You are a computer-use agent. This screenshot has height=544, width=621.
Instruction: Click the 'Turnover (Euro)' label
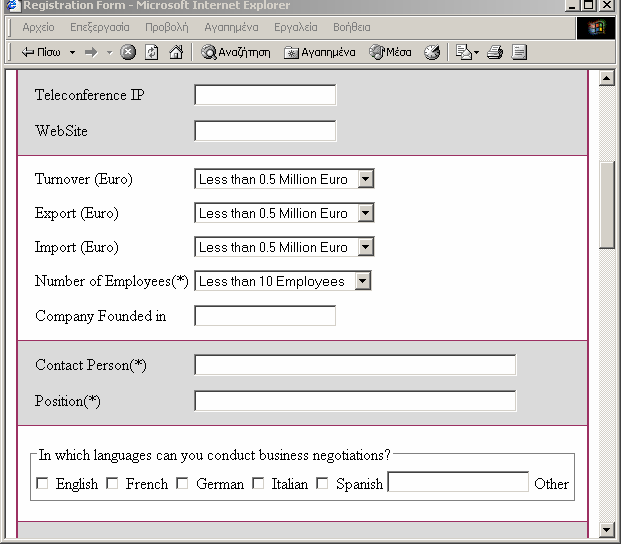pyautogui.click(x=84, y=179)
